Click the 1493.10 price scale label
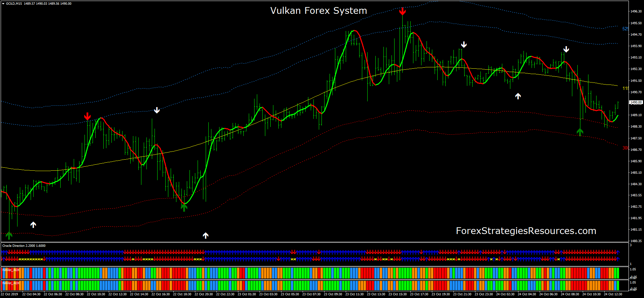 636,58
